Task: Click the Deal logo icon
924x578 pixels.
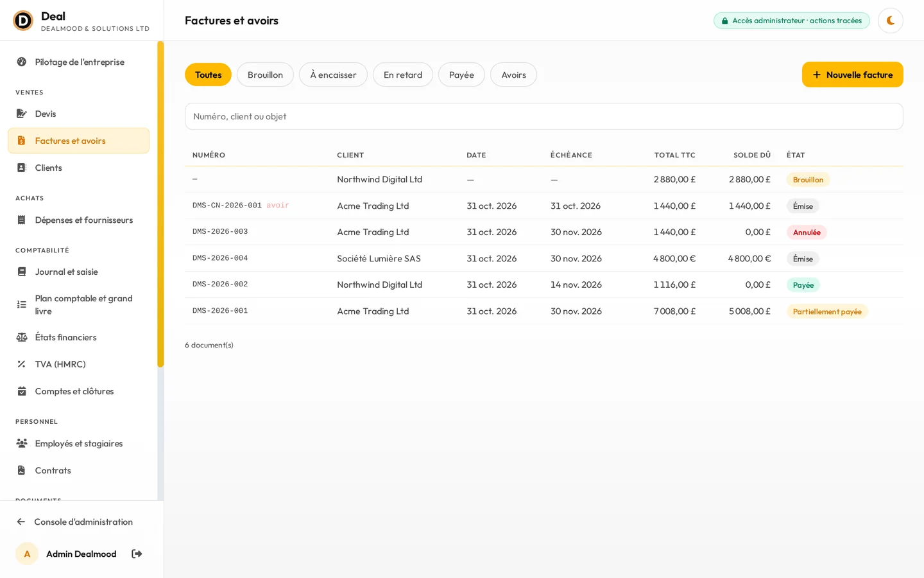Action: 23,21
